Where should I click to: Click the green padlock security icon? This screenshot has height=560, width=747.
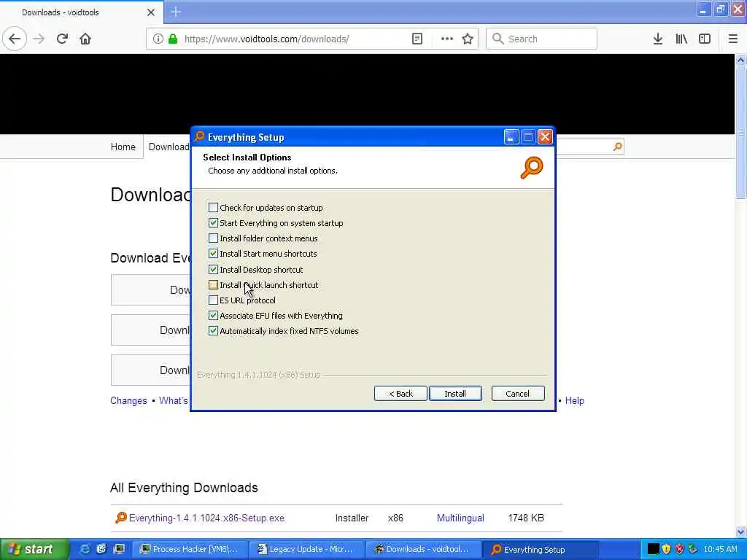pyautogui.click(x=173, y=39)
